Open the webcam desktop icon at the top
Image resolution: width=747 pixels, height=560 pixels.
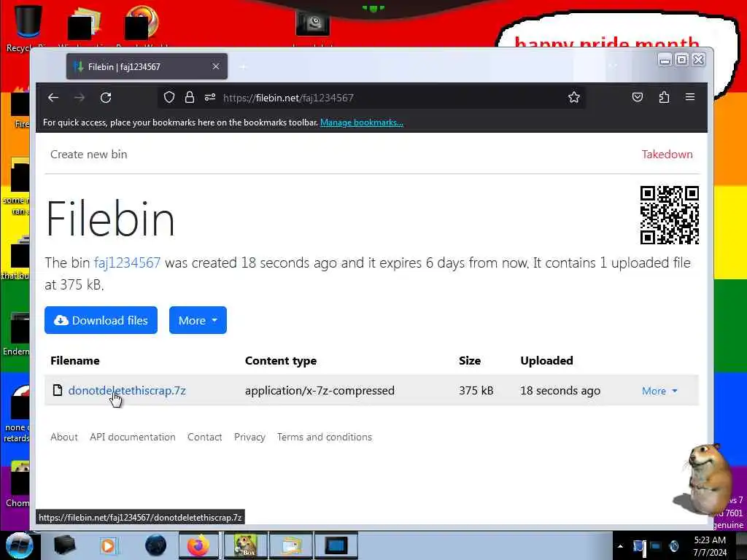pyautogui.click(x=312, y=24)
